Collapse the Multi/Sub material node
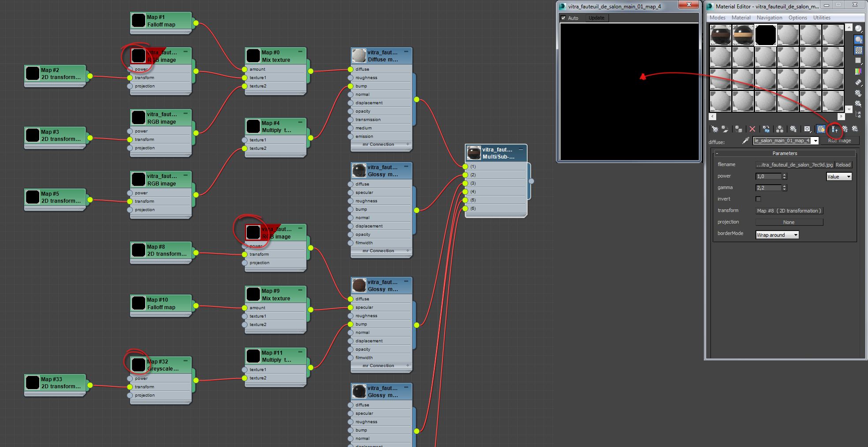The width and height of the screenshot is (868, 447). [x=521, y=149]
